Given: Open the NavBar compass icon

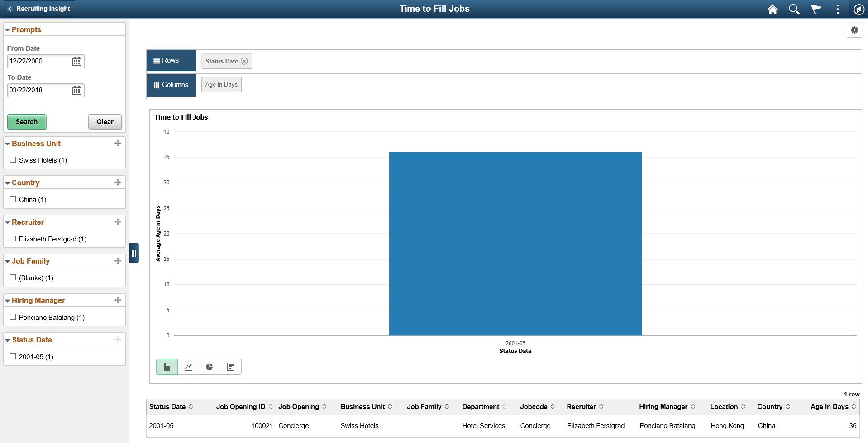Looking at the screenshot, I should pyautogui.click(x=858, y=9).
